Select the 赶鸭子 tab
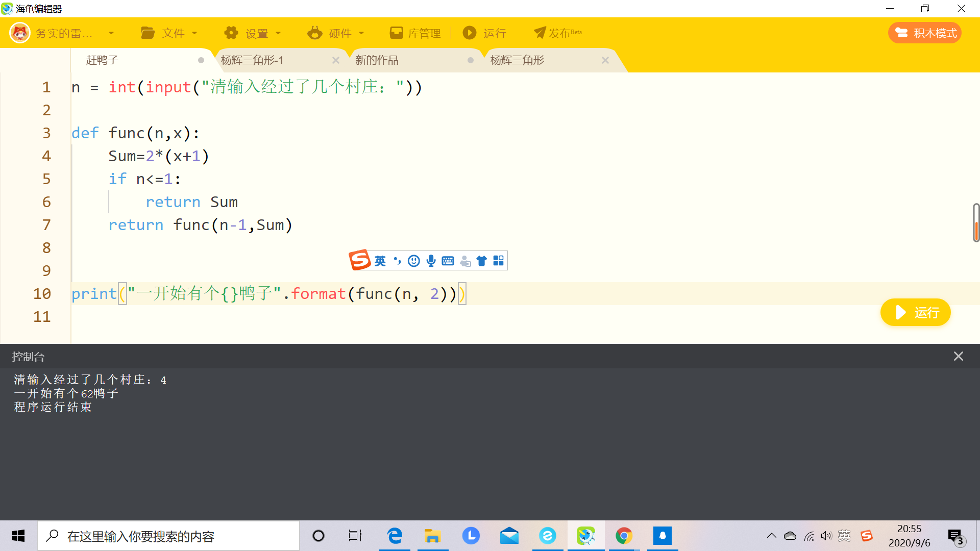The width and height of the screenshot is (980, 551). click(x=102, y=60)
